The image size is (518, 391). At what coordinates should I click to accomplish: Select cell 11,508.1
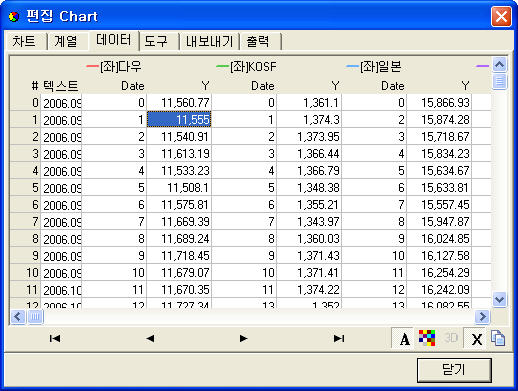(179, 187)
